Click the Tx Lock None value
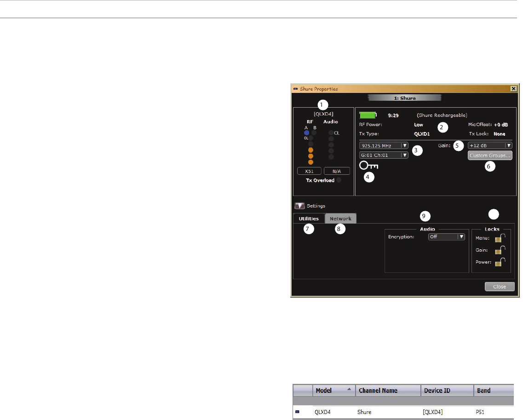The image size is (529, 420). [499, 134]
